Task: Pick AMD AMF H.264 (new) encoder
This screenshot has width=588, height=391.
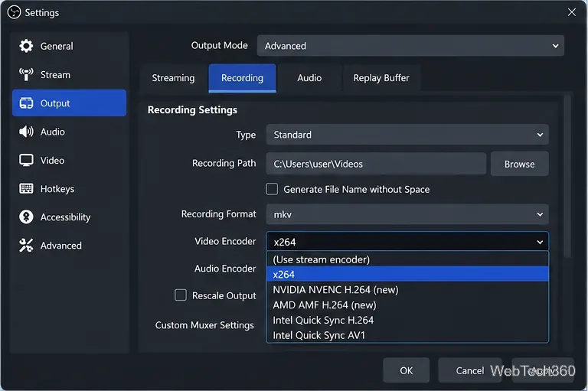Action: click(407, 305)
